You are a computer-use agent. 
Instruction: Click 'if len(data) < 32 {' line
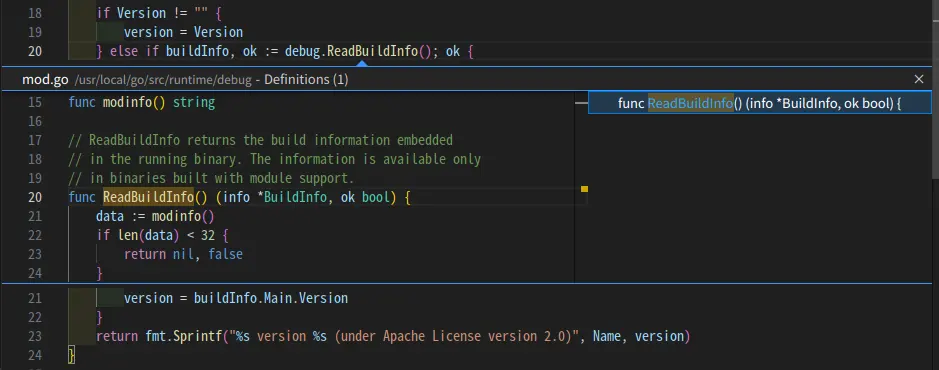coord(162,235)
